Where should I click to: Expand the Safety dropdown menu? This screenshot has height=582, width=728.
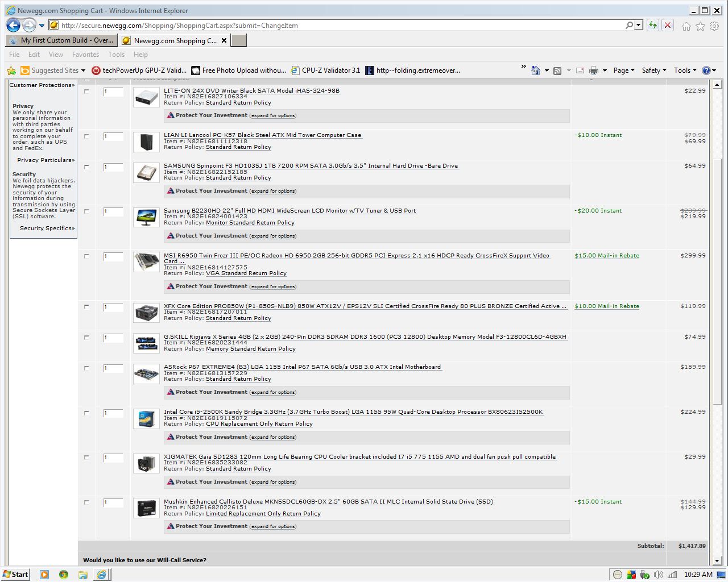653,70
